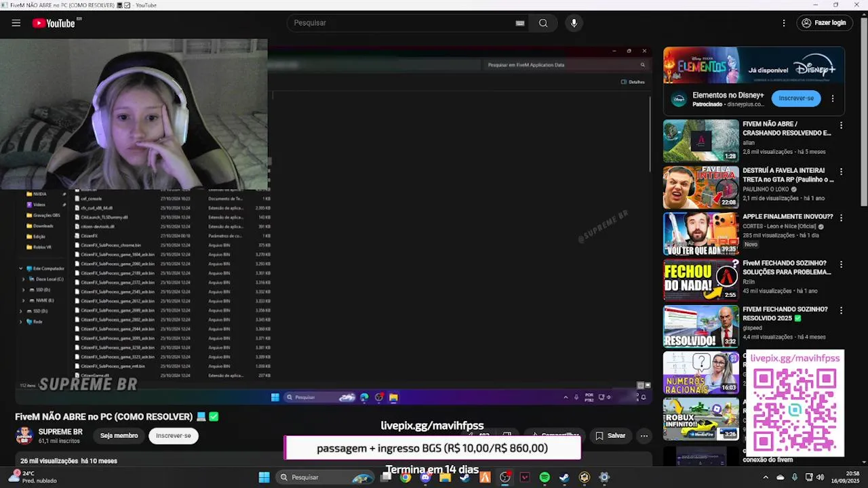The image size is (868, 488).
Task: Click the taskbar Pesquisar search box
Action: click(325, 477)
